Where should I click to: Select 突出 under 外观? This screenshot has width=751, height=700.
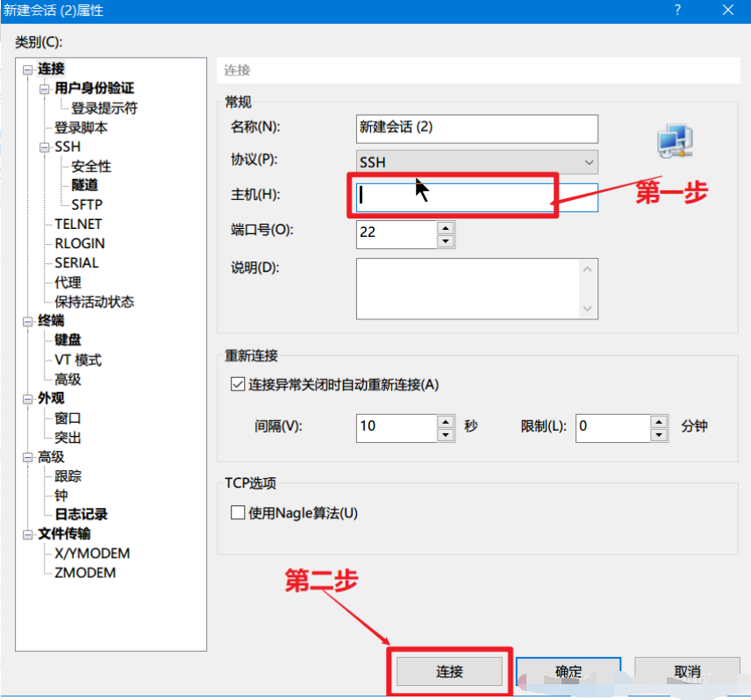click(x=68, y=437)
